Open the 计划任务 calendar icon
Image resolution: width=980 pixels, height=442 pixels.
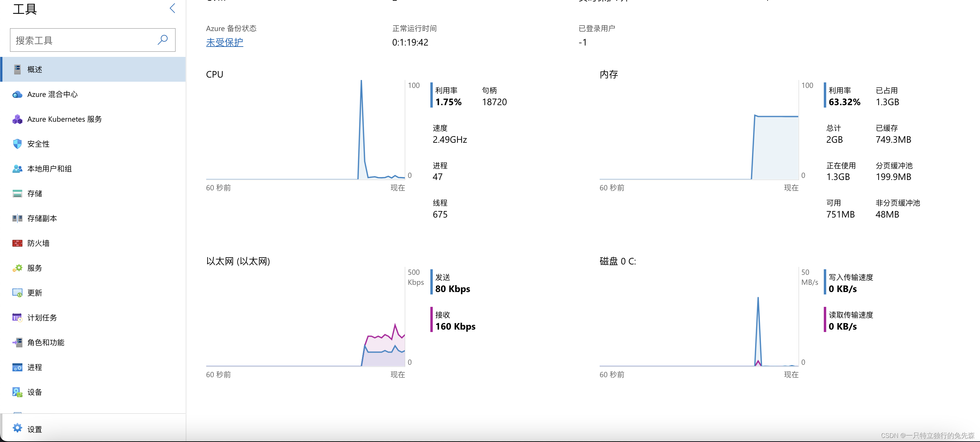tap(17, 318)
